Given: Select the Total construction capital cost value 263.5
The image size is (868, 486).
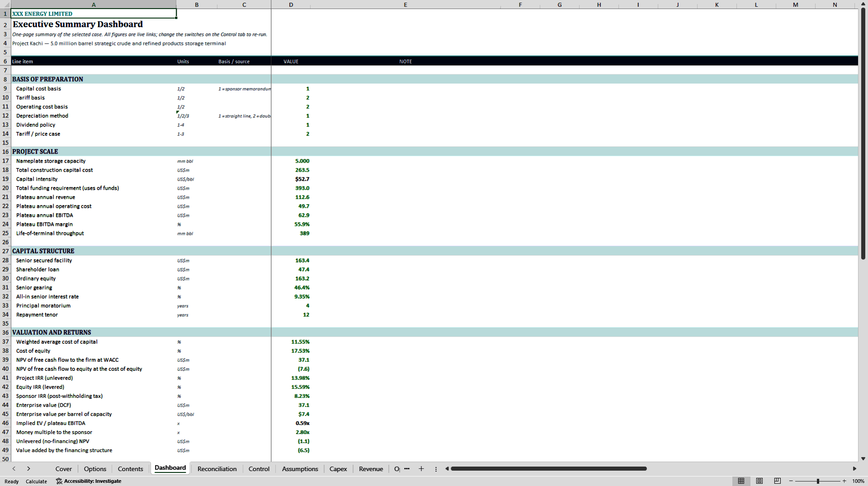Looking at the screenshot, I should tap(291, 170).
